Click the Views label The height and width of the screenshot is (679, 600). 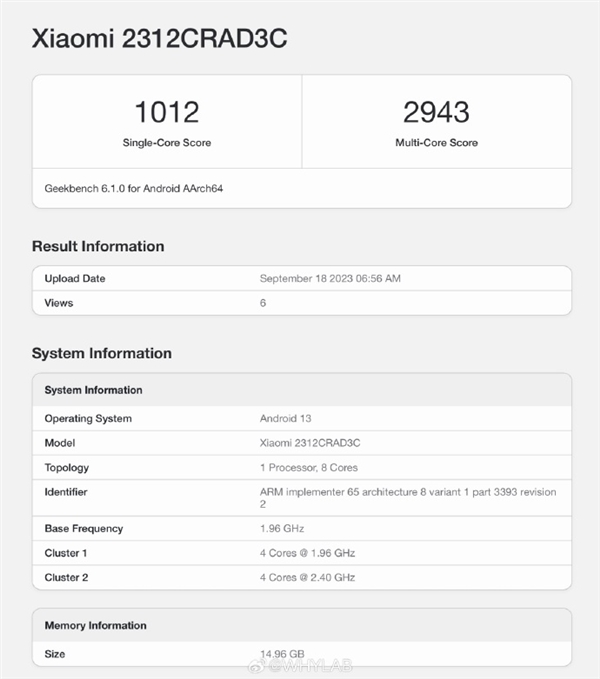[59, 303]
